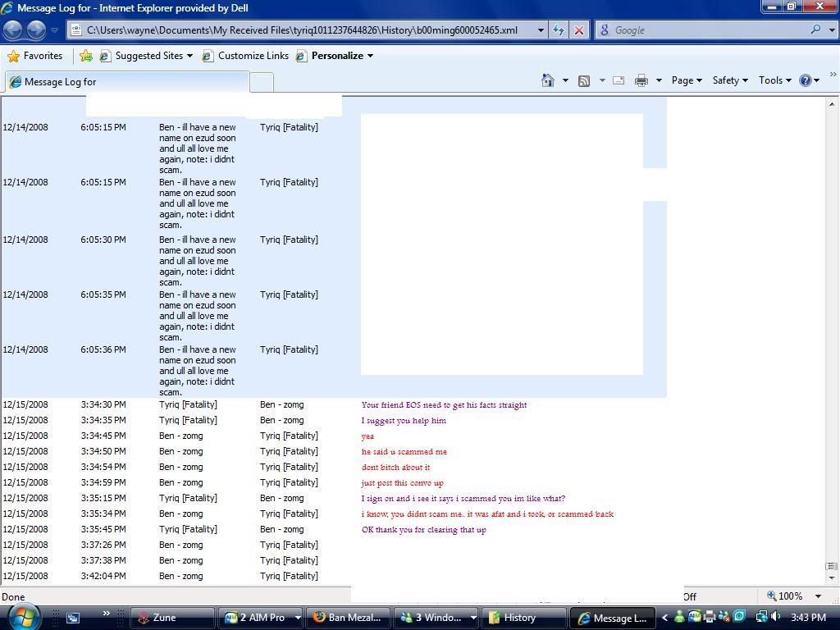840x630 pixels.
Task: Stop loading with the red X icon
Action: point(579,30)
